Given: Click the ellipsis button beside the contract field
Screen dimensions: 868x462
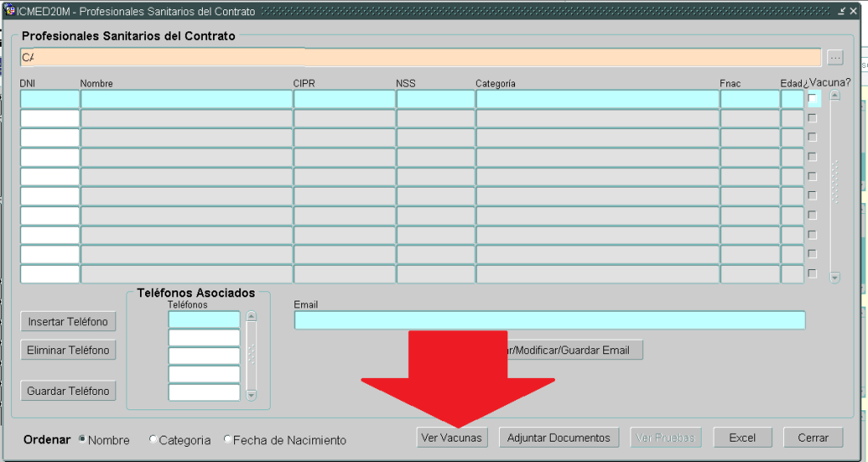Looking at the screenshot, I should coord(835,58).
